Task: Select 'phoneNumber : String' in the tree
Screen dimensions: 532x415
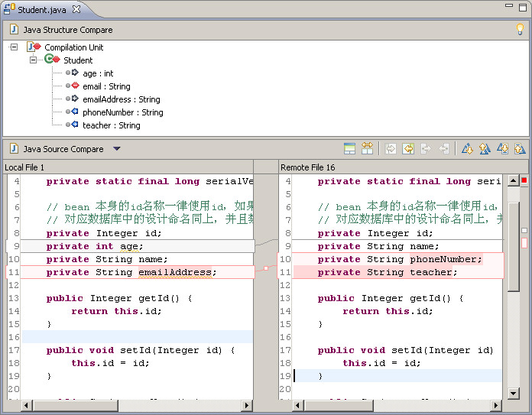Action: pyautogui.click(x=122, y=112)
